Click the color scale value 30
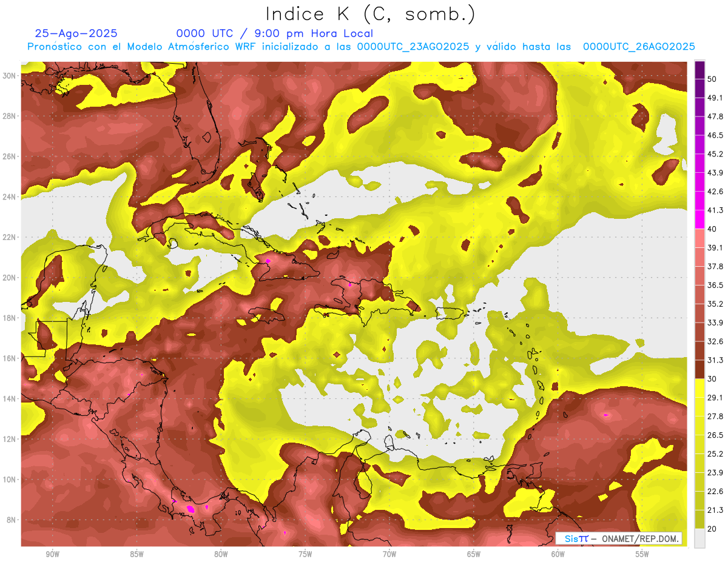 [x=712, y=379]
